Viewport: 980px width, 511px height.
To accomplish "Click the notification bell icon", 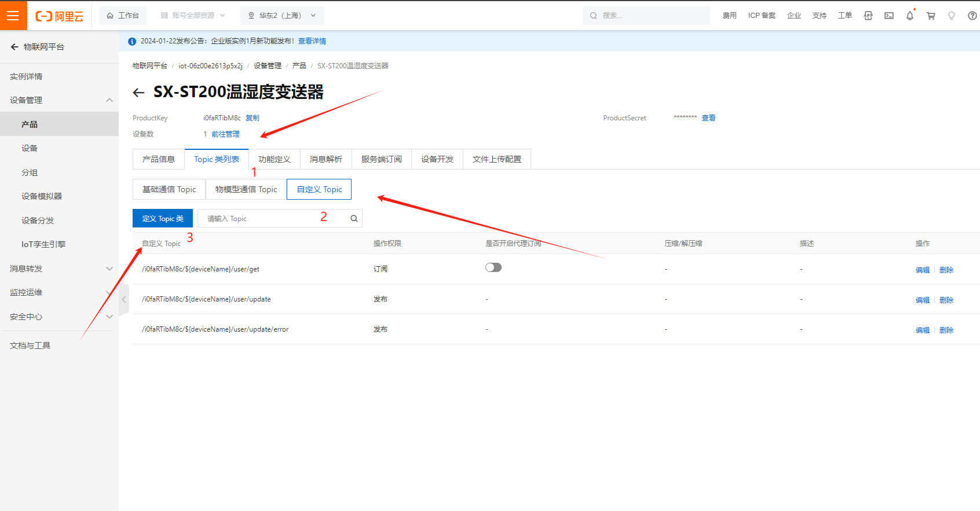I will pyautogui.click(x=909, y=16).
